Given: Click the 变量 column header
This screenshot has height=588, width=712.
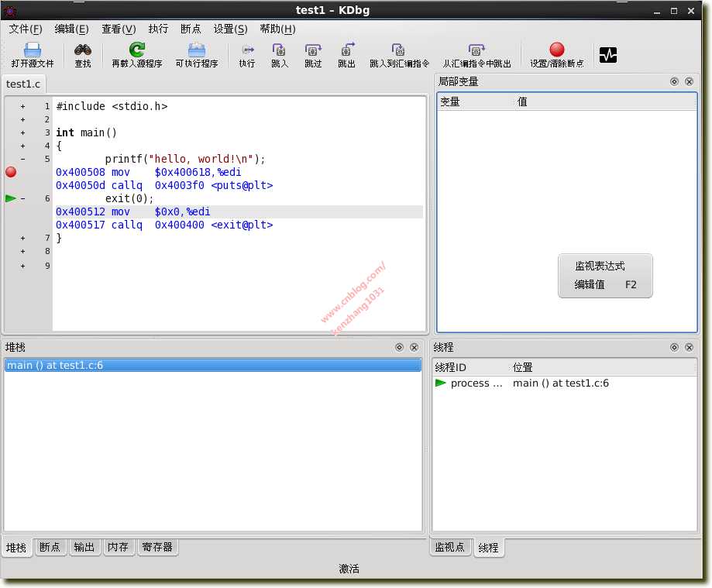Looking at the screenshot, I should 475,101.
